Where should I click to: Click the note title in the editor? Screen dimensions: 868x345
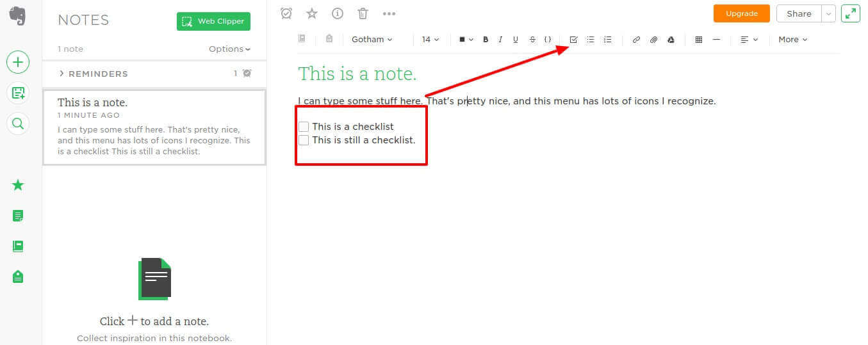[357, 74]
